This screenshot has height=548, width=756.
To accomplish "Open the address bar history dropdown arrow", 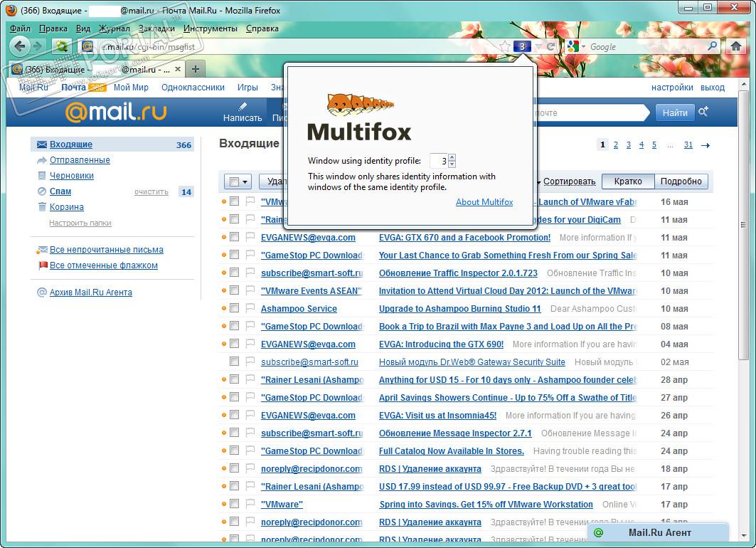I will click(538, 46).
